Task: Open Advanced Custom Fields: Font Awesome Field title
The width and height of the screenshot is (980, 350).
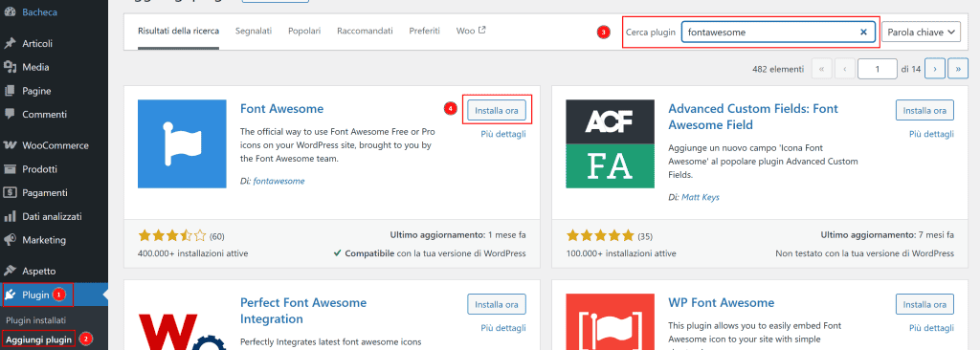Action: coord(752,117)
